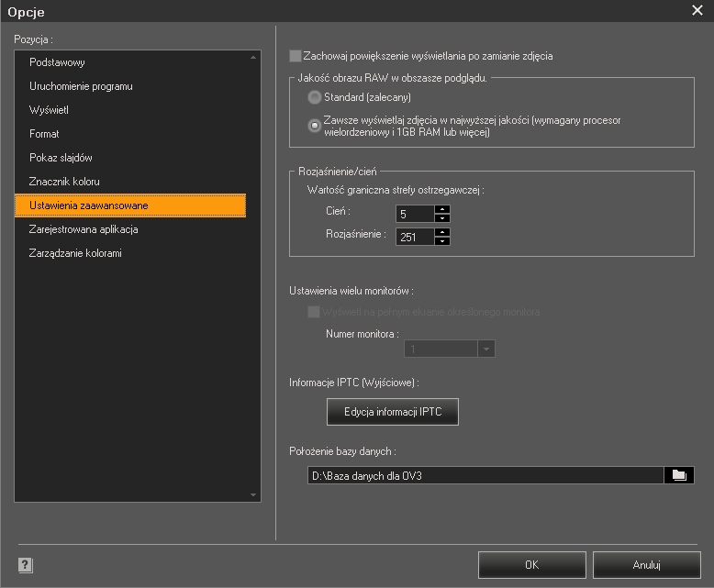Switch to Zarządzanie kolorami category
Viewport: 714px width, 588px height.
[x=75, y=253]
